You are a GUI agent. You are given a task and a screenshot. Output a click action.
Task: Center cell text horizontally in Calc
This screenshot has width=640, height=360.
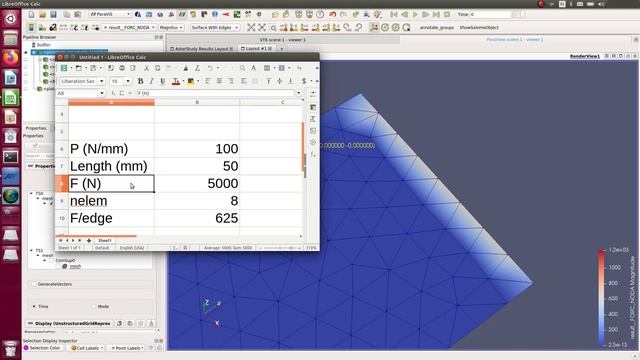pyautogui.click(x=219, y=81)
